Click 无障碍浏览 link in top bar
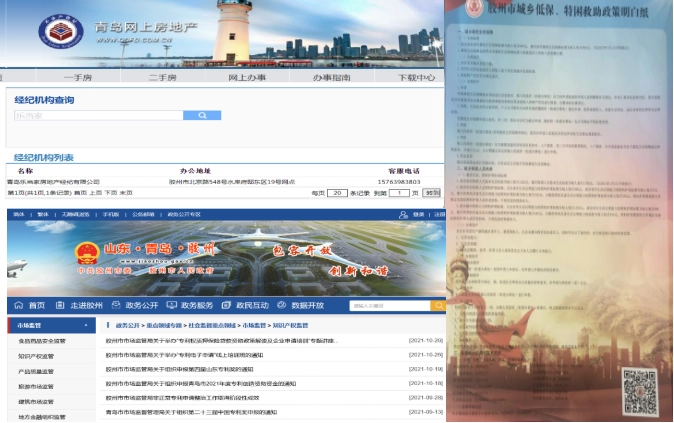 click(75, 215)
